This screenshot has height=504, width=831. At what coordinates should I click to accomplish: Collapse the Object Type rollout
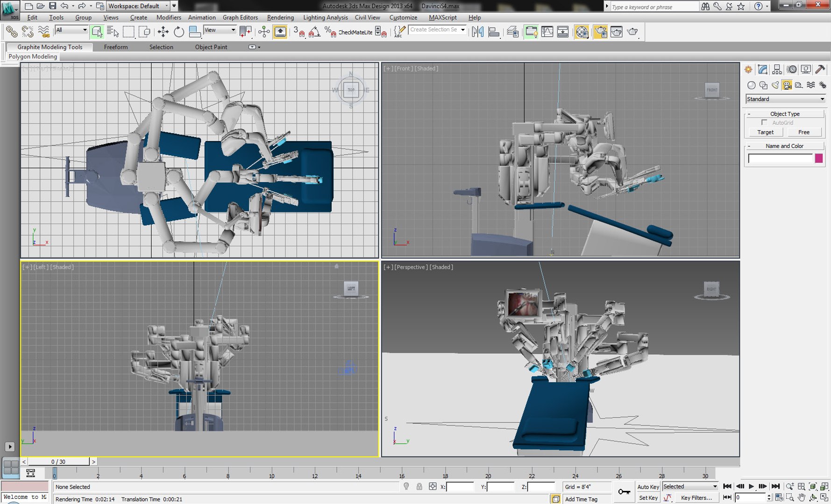pos(784,114)
